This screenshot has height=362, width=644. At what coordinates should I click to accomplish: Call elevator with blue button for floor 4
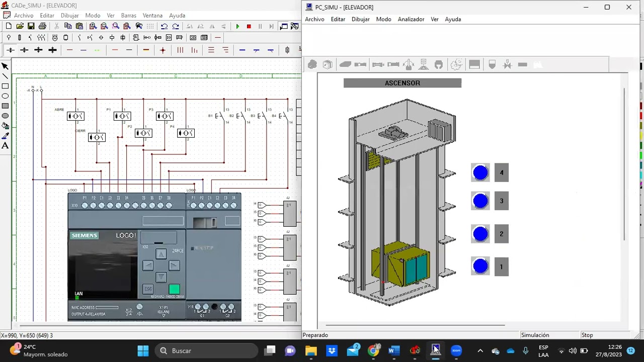click(x=480, y=172)
